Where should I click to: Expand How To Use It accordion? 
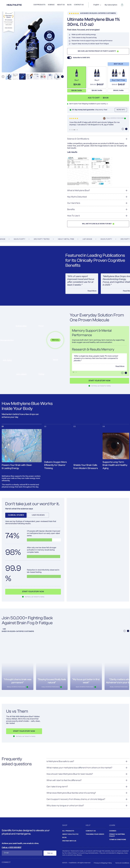[98, 216]
